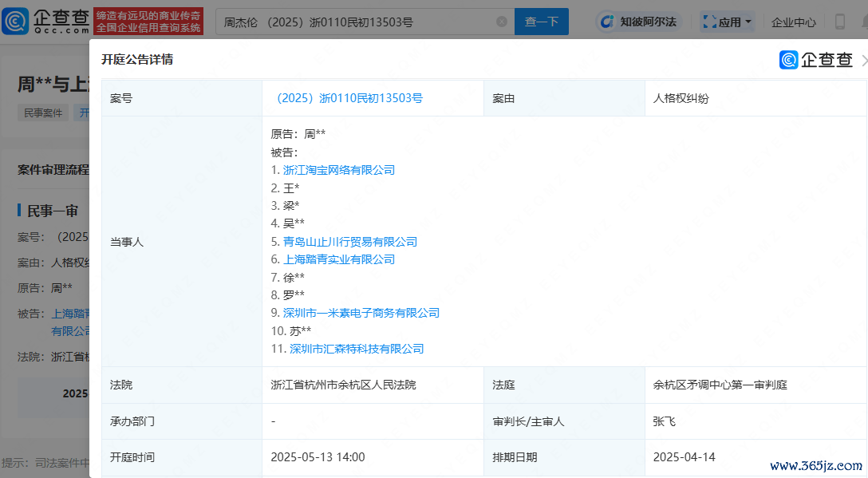Close the 开庭公告详情 dialog

pyautogui.click(x=864, y=60)
